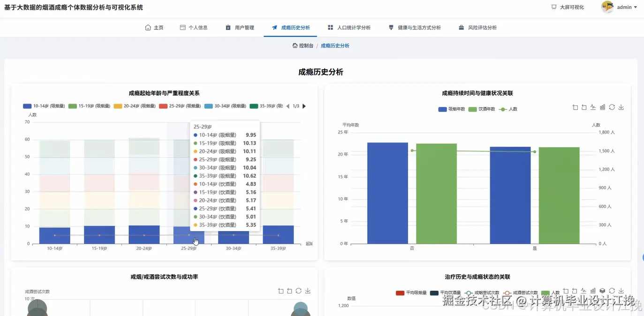Go to next legend page arrow
Viewport: 644px width, 316px height.
point(304,106)
